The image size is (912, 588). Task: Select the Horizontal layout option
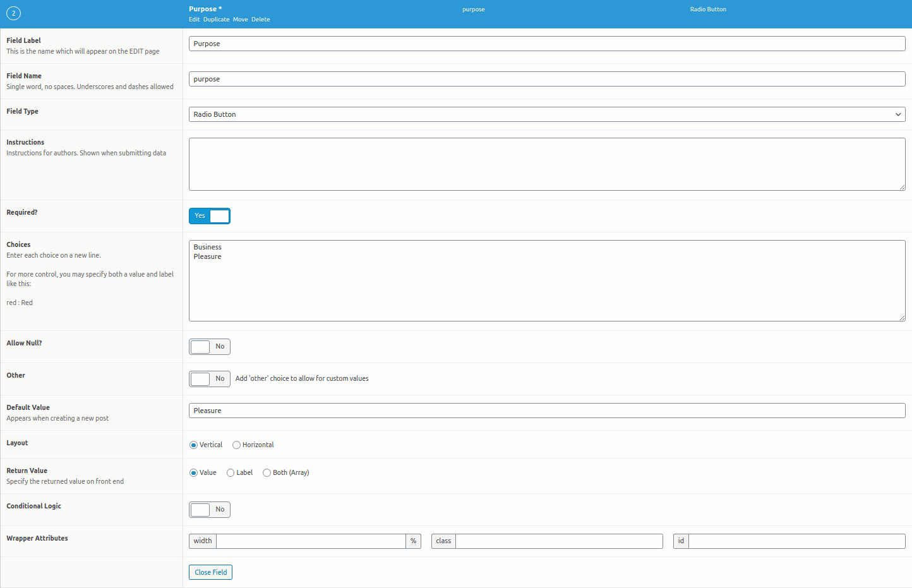236,445
